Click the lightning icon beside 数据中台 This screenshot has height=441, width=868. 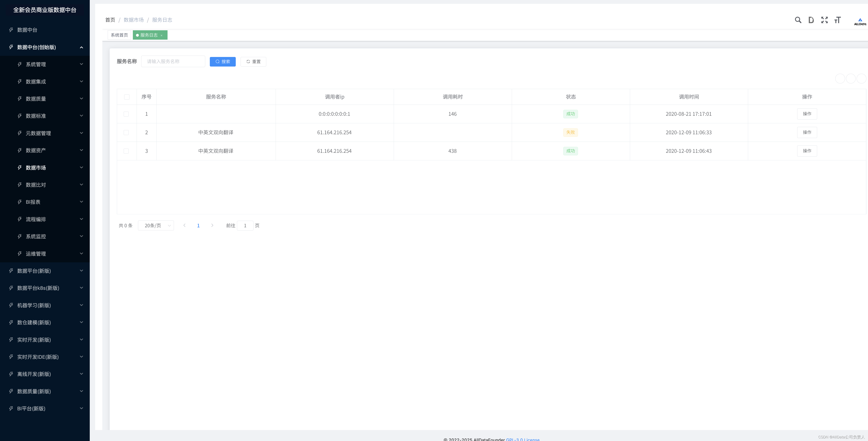click(x=11, y=30)
